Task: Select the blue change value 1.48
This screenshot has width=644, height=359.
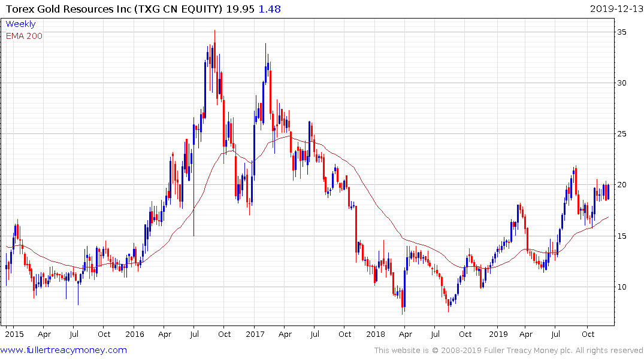Action: (x=270, y=9)
